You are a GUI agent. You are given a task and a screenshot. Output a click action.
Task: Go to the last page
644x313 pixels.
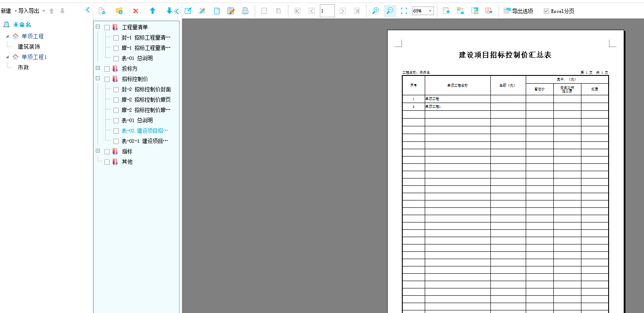pos(357,11)
